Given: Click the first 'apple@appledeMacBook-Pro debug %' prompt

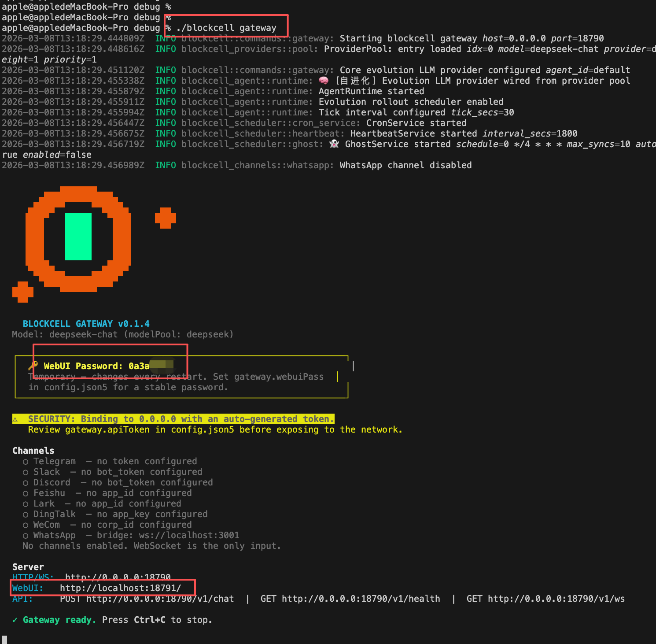Looking at the screenshot, I should [x=86, y=7].
